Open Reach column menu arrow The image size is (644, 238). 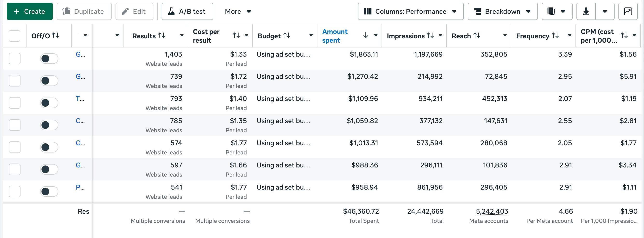(505, 35)
